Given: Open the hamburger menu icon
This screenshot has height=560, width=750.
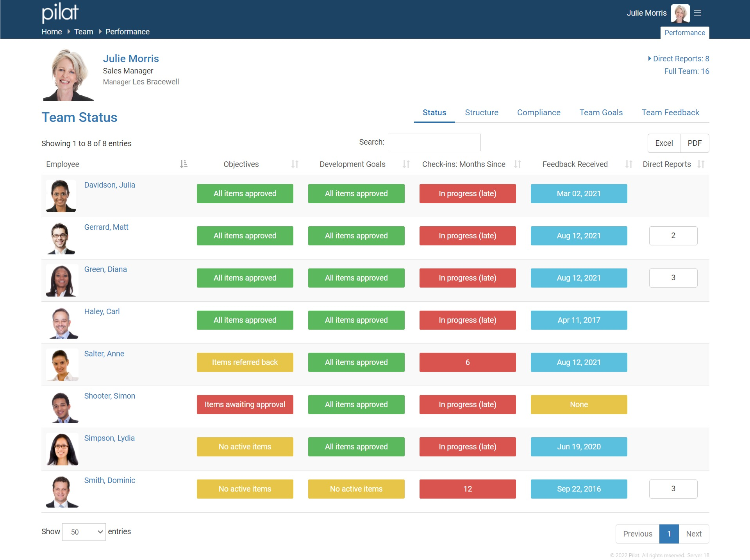Looking at the screenshot, I should [697, 13].
